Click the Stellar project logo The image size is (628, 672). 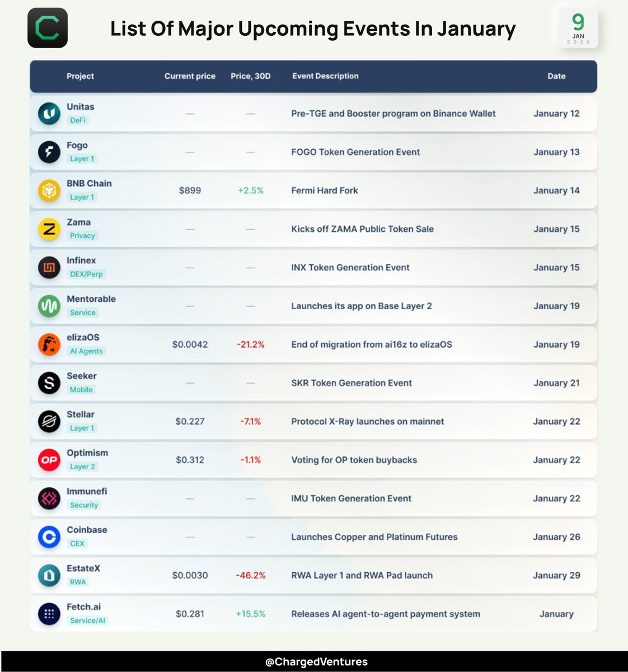point(49,422)
